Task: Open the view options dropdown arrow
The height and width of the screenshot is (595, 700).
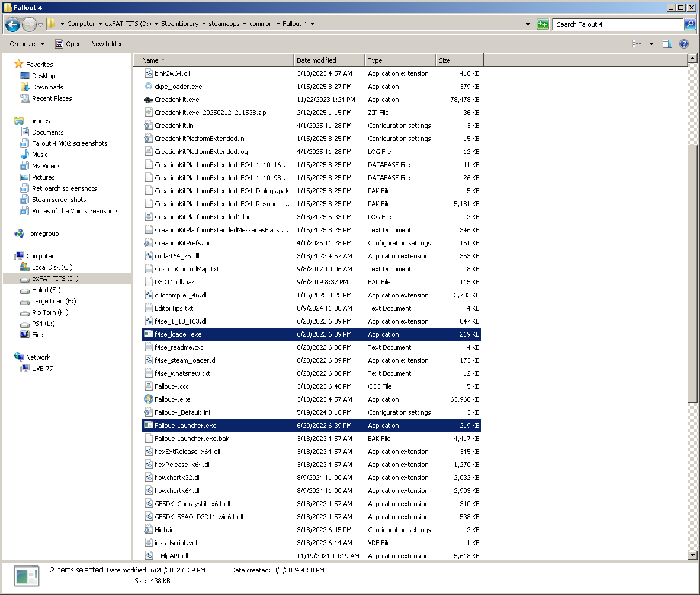Action: (x=651, y=44)
